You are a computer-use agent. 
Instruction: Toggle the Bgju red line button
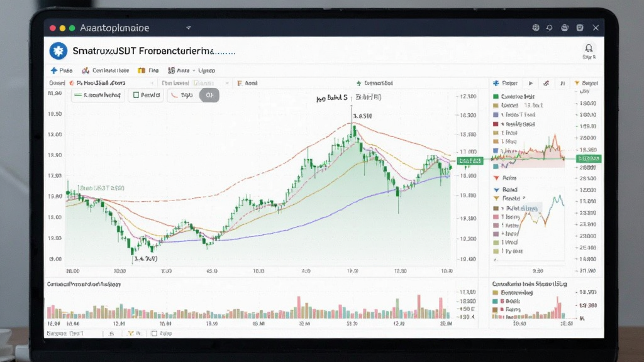(183, 96)
